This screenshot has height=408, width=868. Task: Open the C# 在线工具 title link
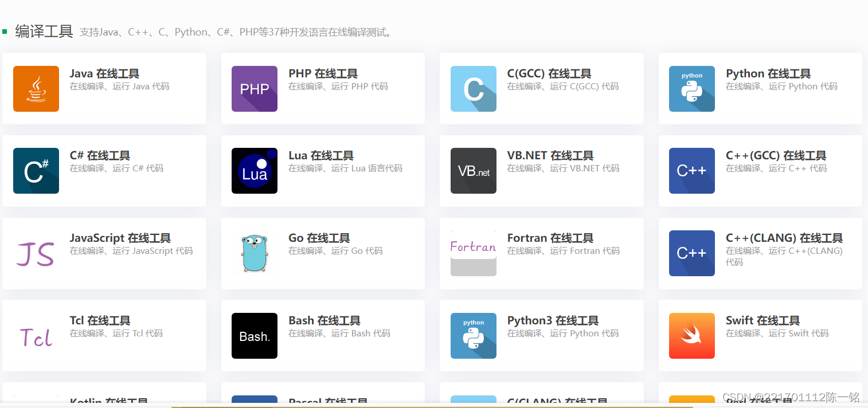click(x=100, y=155)
